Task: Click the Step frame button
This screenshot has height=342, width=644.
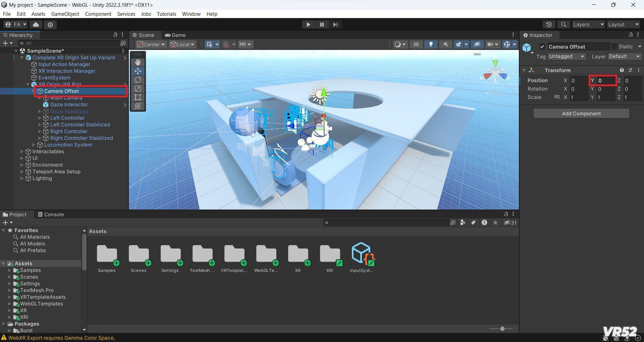Action: 335,24
